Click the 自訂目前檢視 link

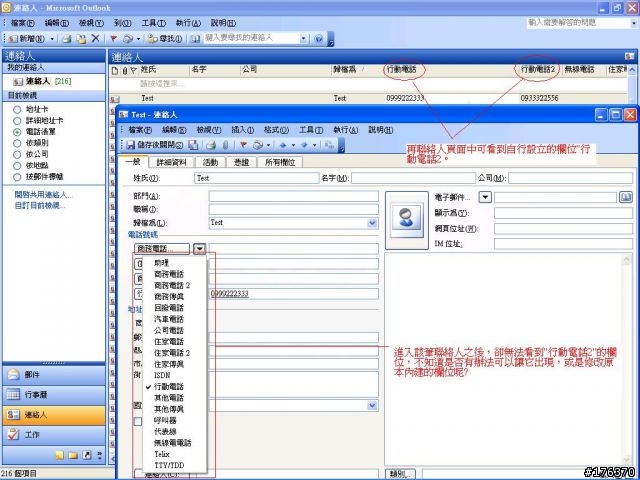pos(40,205)
